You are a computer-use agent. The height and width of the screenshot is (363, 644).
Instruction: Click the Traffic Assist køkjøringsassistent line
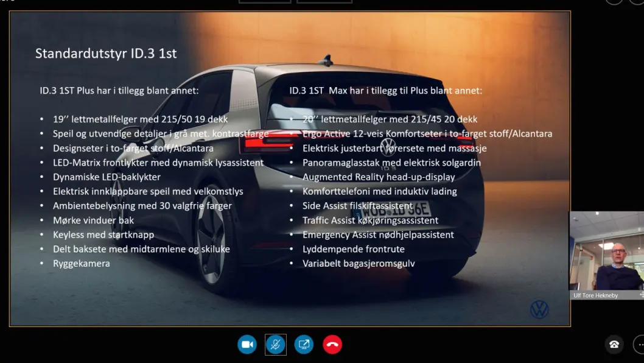coord(371,220)
